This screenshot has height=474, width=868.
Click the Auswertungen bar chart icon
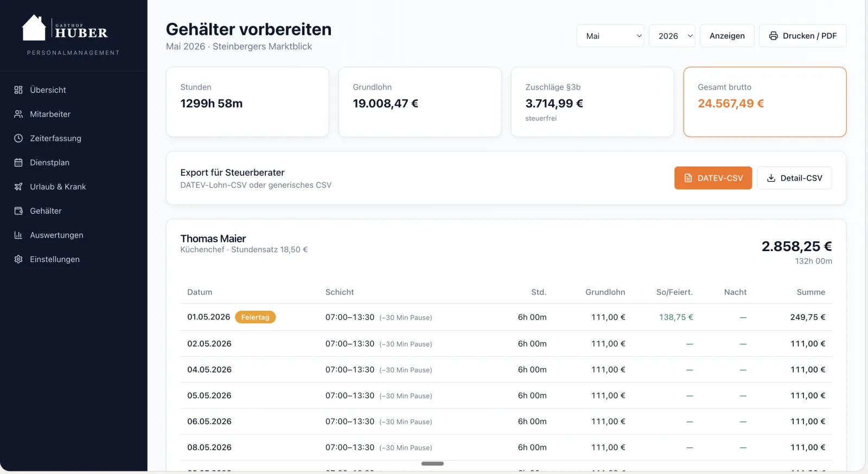tap(18, 235)
